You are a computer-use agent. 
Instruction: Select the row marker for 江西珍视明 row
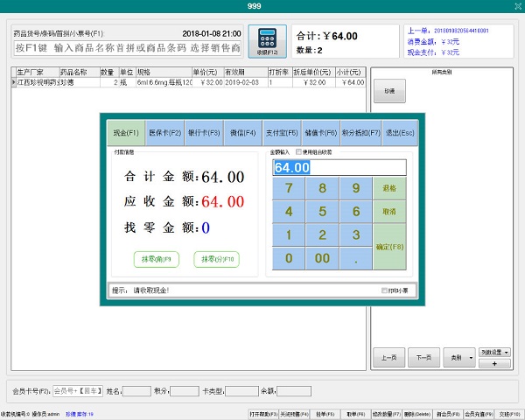pos(14,82)
